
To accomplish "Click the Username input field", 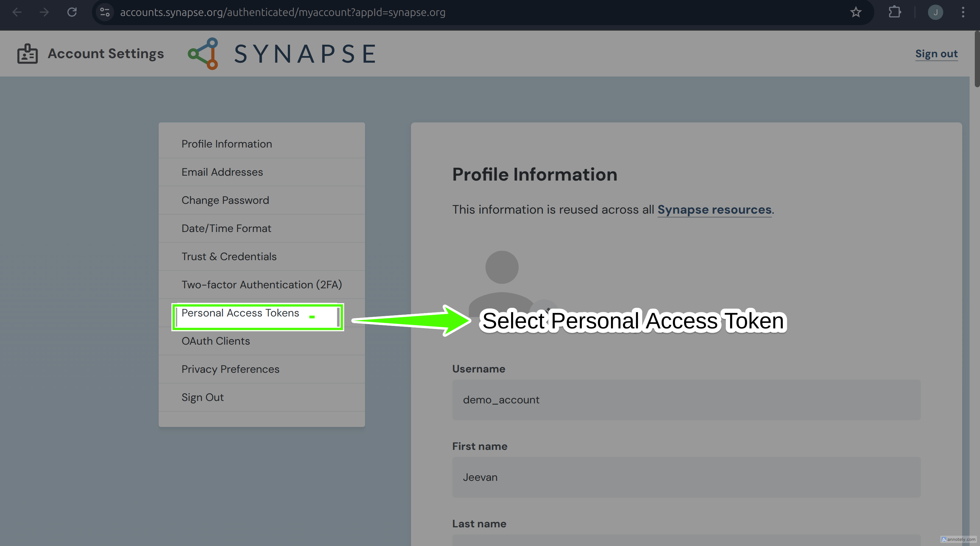I will pyautogui.click(x=686, y=400).
